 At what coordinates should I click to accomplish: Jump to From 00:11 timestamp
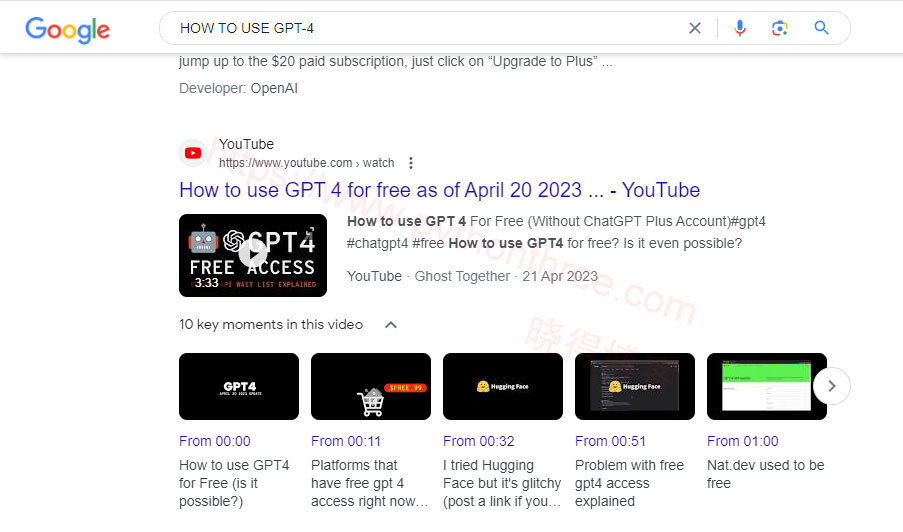point(346,441)
